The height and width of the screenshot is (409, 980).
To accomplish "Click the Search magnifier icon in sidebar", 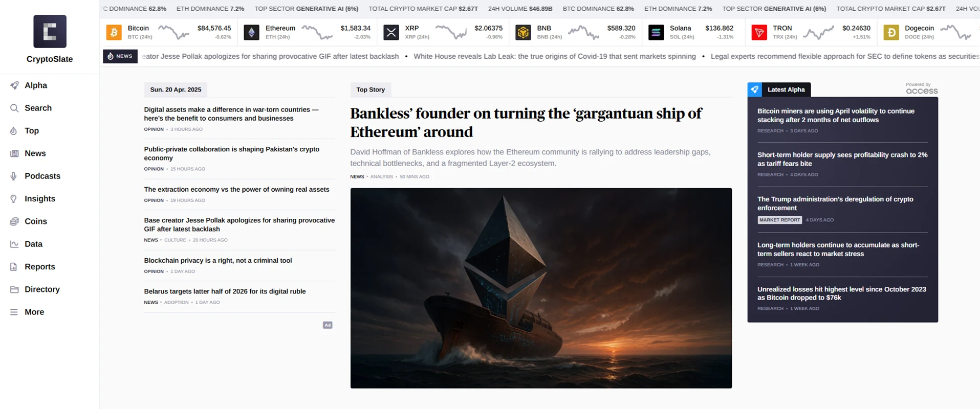I will pyautogui.click(x=14, y=108).
